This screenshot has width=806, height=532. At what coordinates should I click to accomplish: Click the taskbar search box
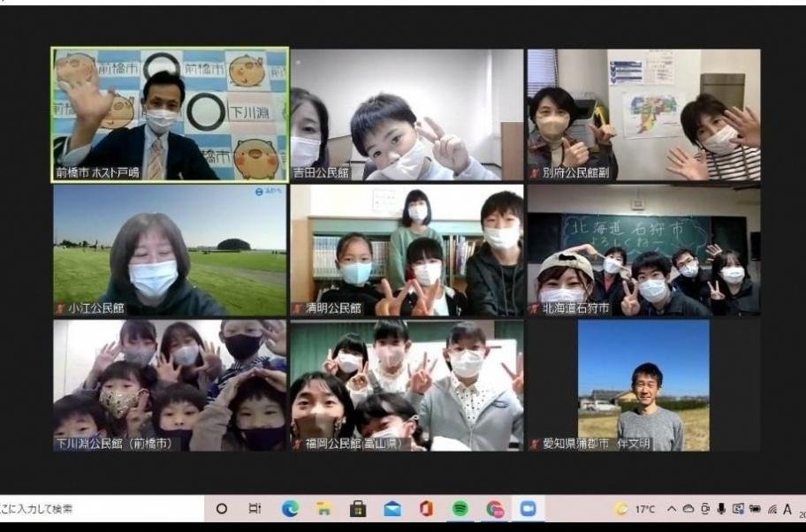point(102,509)
